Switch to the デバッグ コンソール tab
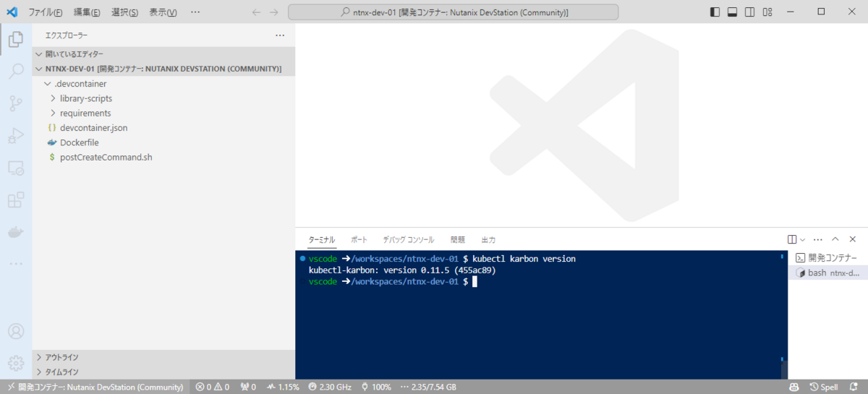The image size is (868, 394). coord(409,239)
